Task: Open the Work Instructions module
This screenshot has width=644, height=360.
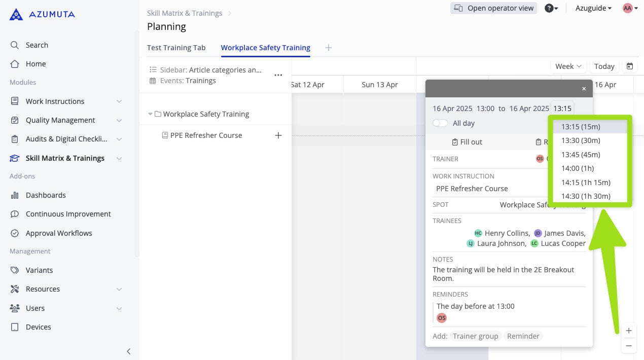Action: 56,101
